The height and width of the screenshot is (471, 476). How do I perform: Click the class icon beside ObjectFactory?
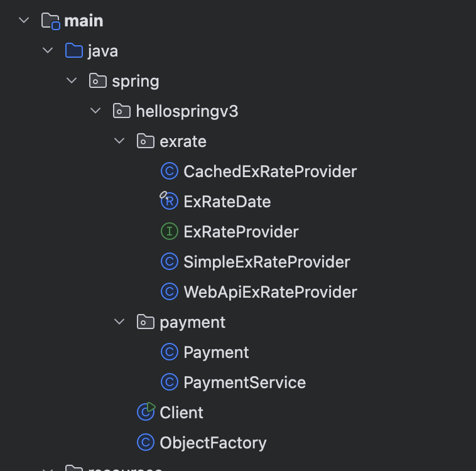pyautogui.click(x=146, y=443)
